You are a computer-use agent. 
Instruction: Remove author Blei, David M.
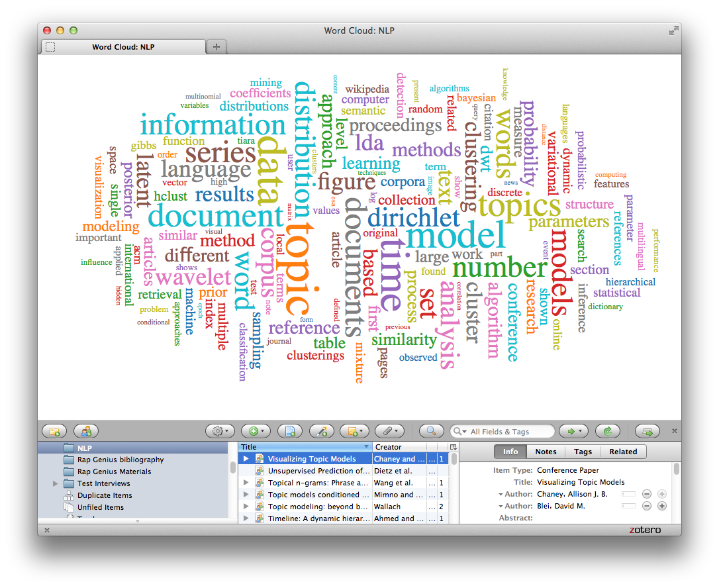tap(647, 506)
